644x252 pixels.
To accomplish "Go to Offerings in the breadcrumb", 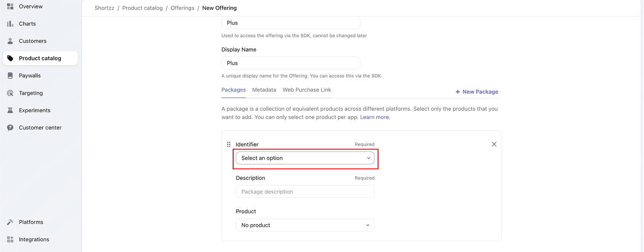I will pyautogui.click(x=182, y=8).
